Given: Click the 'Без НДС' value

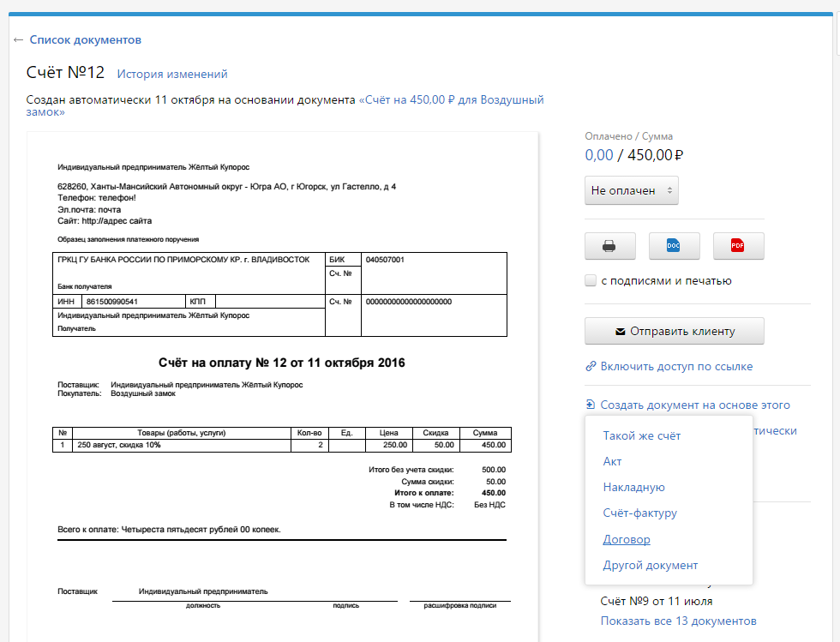Looking at the screenshot, I should pos(489,505).
